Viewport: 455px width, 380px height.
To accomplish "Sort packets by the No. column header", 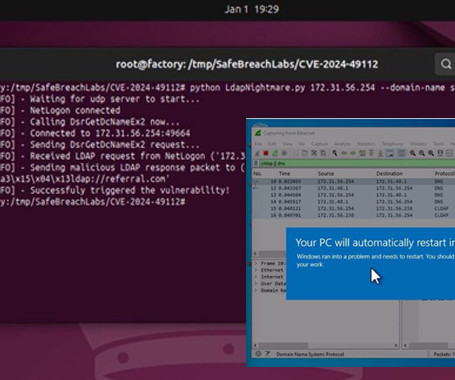I will click(257, 173).
